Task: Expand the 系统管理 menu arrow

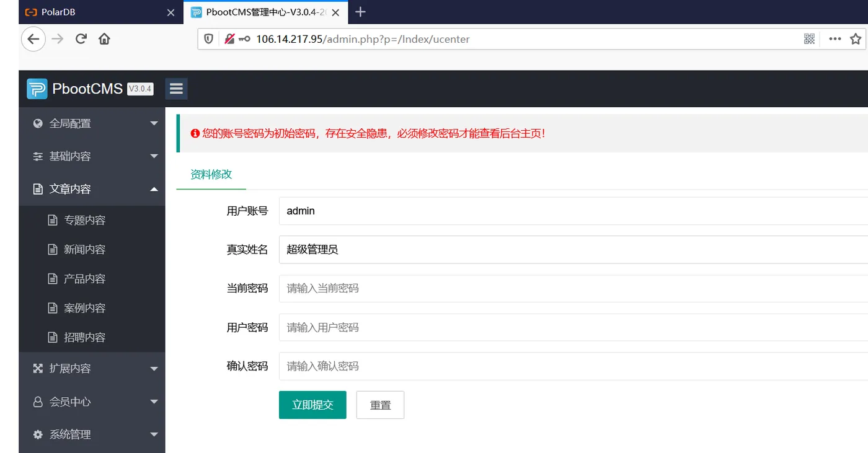Action: [x=154, y=434]
